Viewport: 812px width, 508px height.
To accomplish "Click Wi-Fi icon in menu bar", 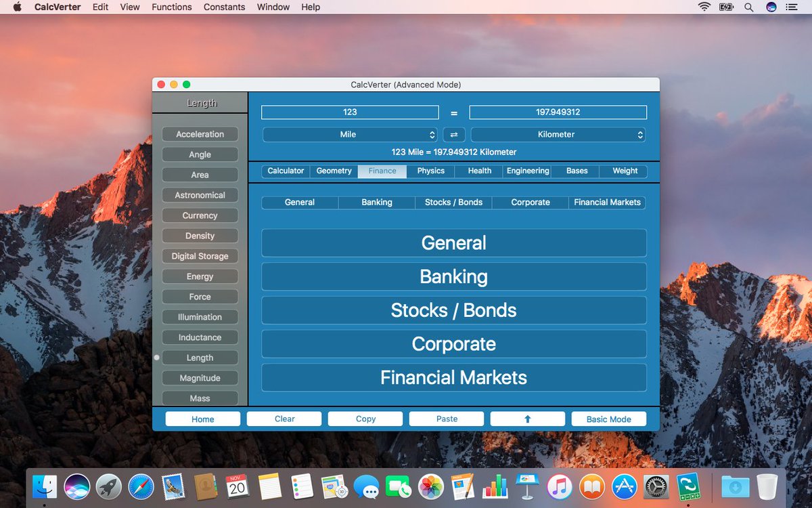I will (x=704, y=7).
